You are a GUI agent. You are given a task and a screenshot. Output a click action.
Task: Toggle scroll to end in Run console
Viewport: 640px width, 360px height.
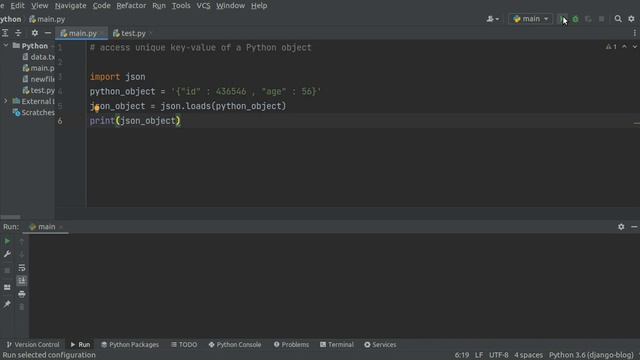22,280
